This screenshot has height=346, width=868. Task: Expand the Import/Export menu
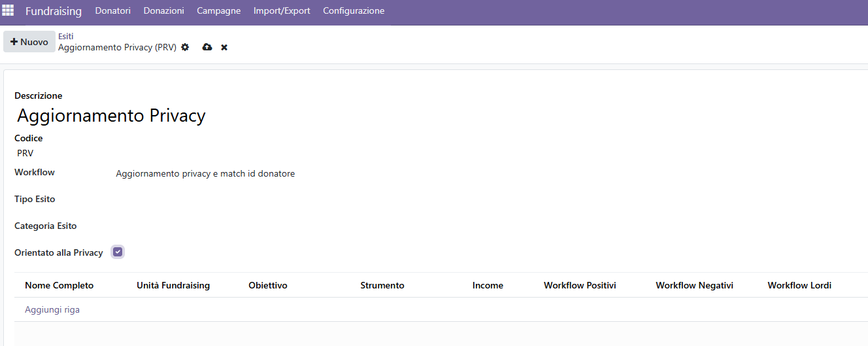click(x=282, y=11)
